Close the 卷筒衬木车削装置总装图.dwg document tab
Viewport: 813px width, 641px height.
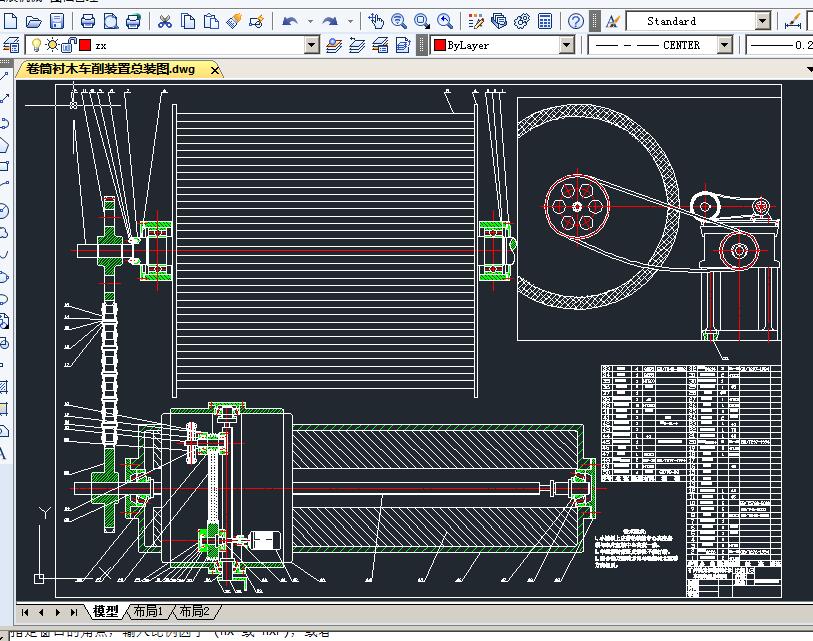(214, 69)
